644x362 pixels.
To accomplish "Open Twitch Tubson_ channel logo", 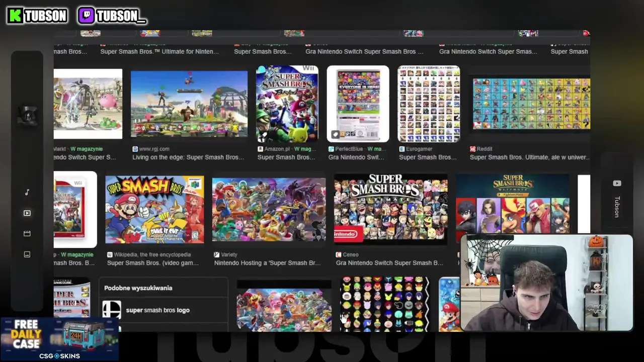I will (x=112, y=16).
